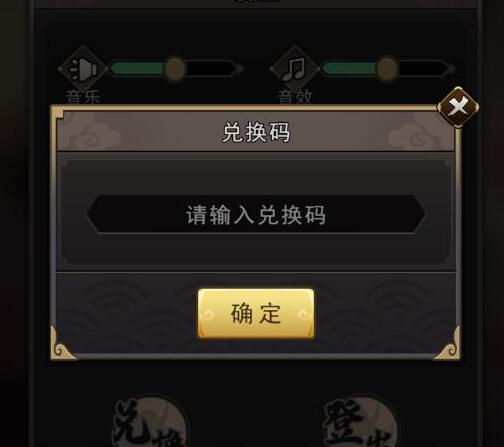Click the right cloud ornament in dialog header
The image size is (504, 447).
click(x=418, y=132)
